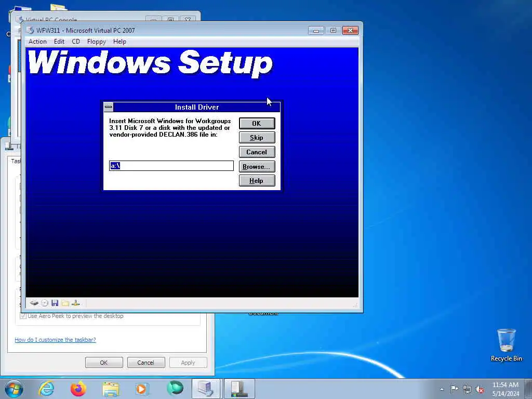This screenshot has width=532, height=399.
Task: Open 'How do I customize the taskbar?' link
Action: click(x=55, y=340)
